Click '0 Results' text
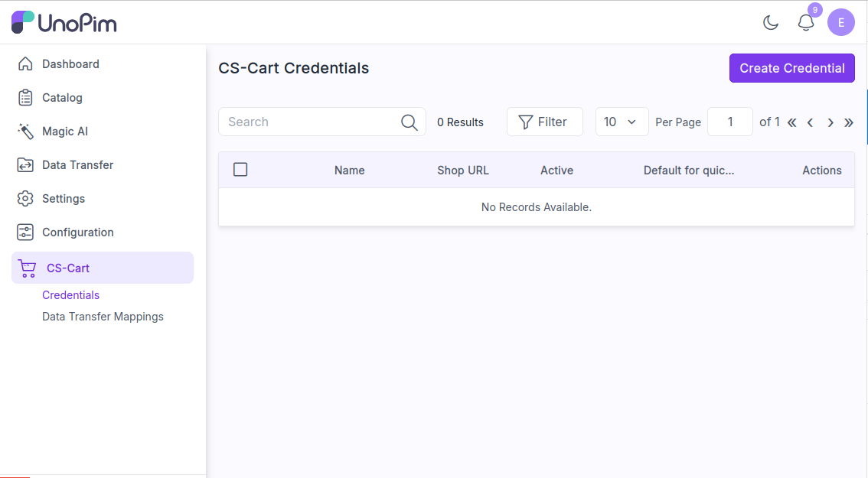 click(x=460, y=122)
